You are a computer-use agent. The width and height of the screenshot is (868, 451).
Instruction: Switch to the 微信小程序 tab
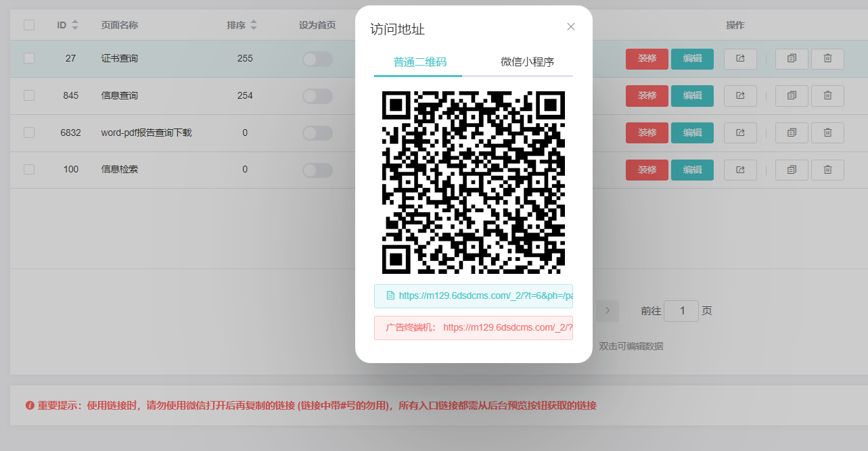point(527,62)
